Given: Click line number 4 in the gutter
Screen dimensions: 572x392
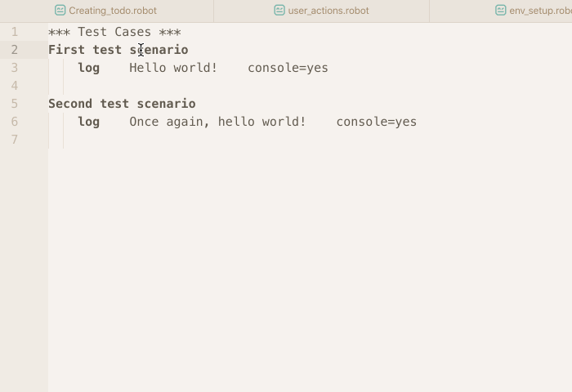Looking at the screenshot, I should (14, 86).
